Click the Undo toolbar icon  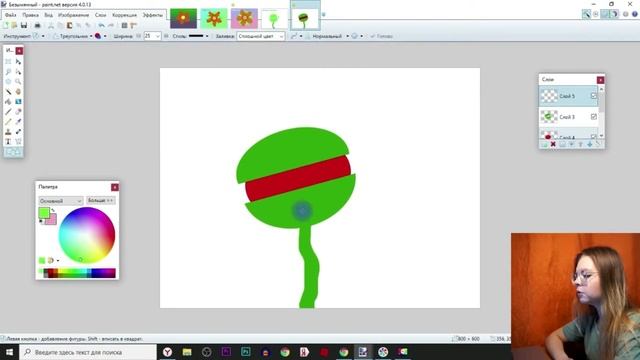pyautogui.click(x=101, y=25)
